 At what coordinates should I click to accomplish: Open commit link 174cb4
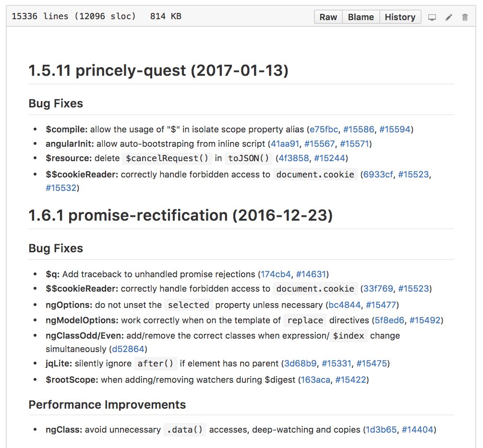(276, 274)
